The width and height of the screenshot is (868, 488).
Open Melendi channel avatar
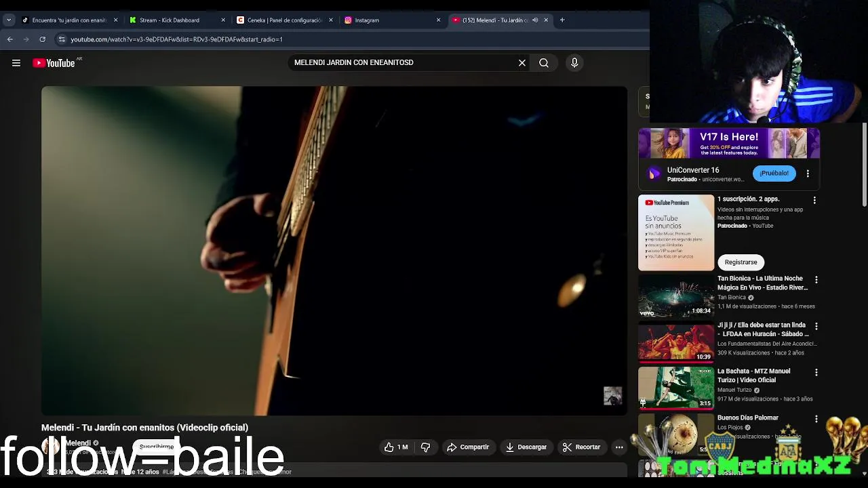pyautogui.click(x=51, y=447)
